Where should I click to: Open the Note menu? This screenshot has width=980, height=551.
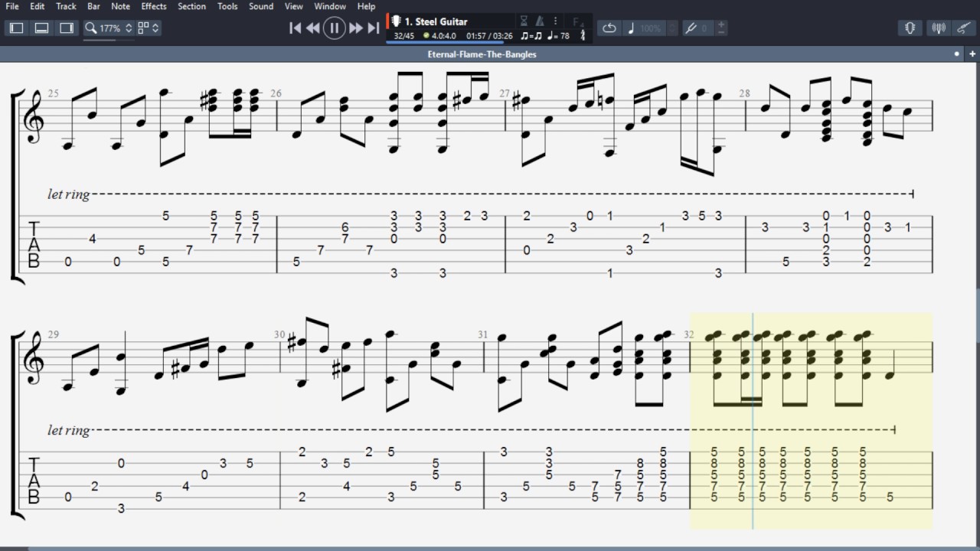pyautogui.click(x=120, y=6)
